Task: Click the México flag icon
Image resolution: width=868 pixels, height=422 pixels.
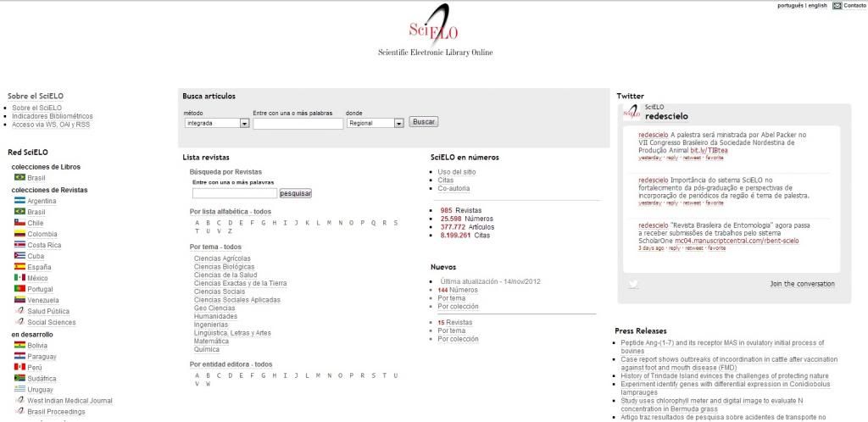Action: 20,278
